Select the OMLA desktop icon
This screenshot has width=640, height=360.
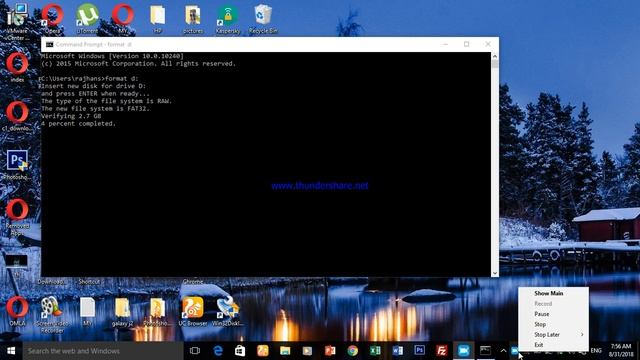[17, 311]
